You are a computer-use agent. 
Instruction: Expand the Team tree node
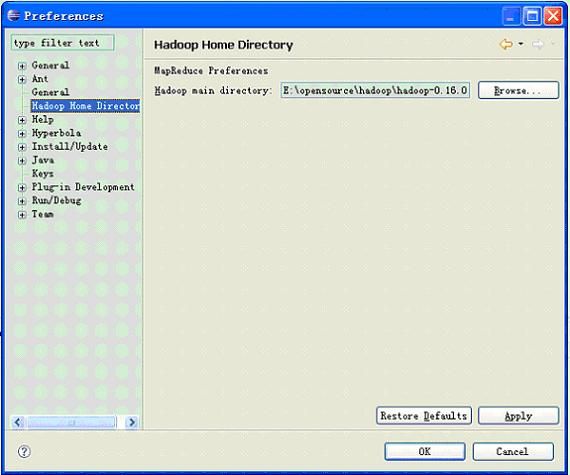(x=22, y=215)
